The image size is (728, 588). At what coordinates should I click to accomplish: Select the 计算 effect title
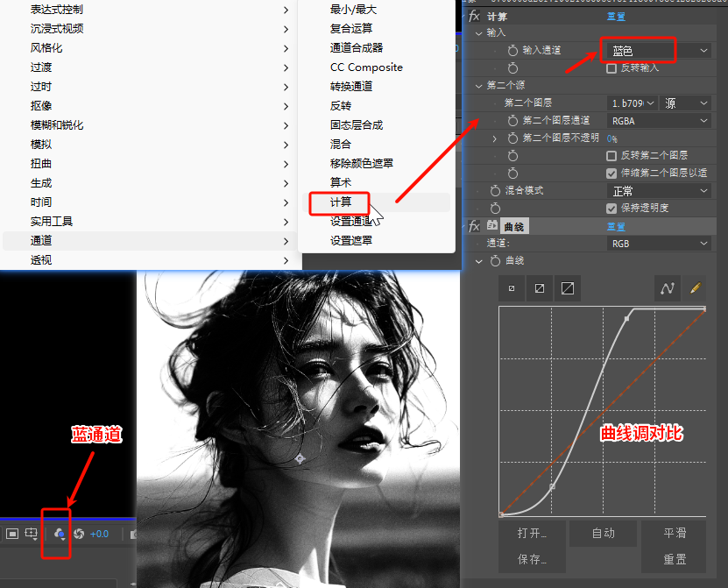click(497, 18)
